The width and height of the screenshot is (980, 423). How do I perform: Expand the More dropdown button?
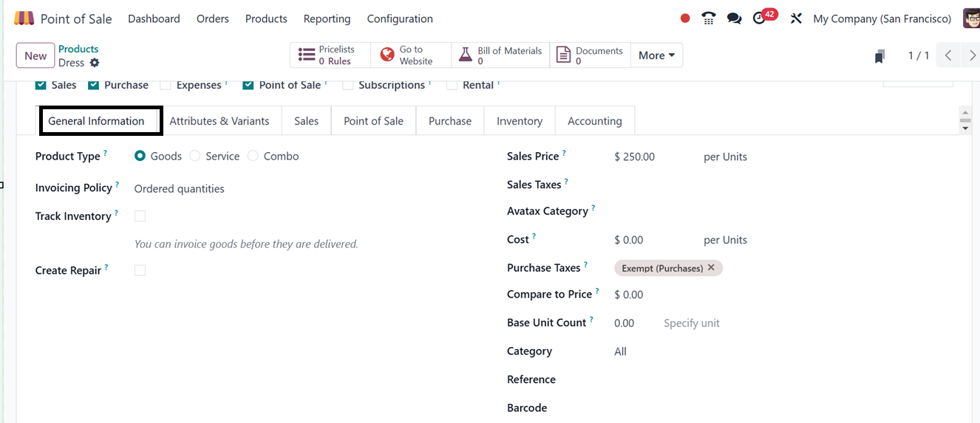656,55
